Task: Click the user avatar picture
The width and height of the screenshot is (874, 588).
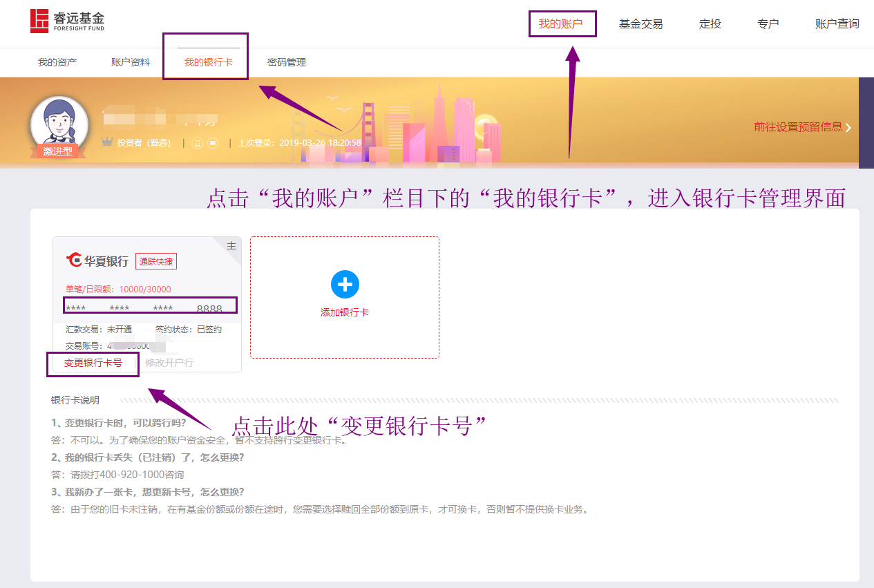Action: tap(59, 122)
